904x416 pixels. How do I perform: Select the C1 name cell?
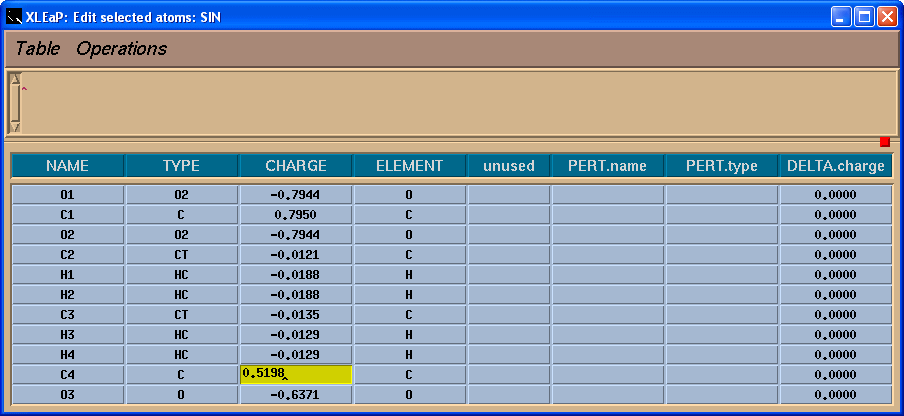pos(67,215)
